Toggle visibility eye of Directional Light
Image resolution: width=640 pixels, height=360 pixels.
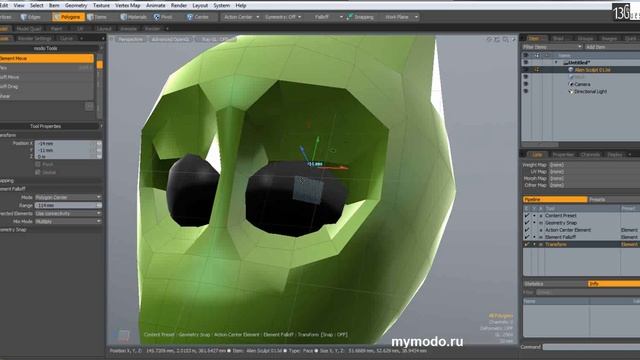pos(526,91)
